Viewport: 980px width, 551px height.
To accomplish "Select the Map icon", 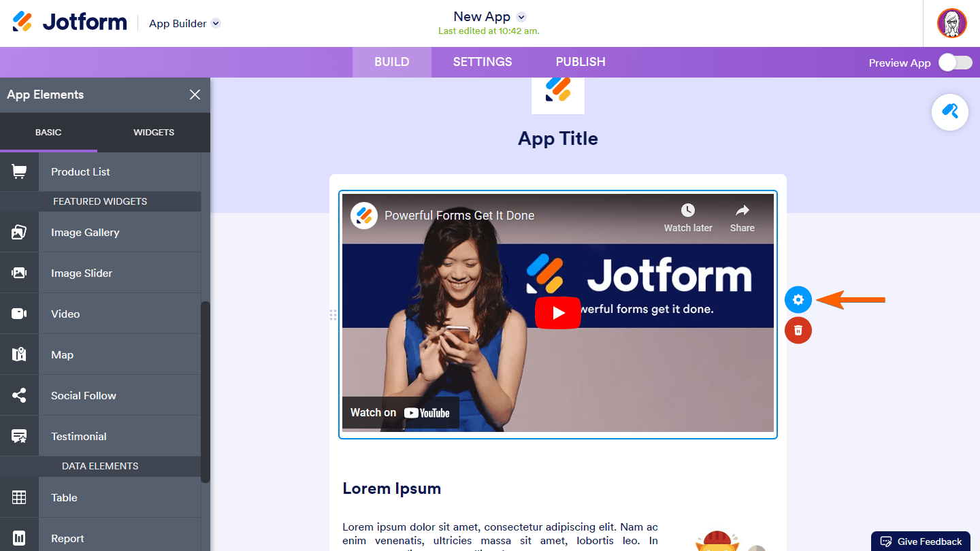I will (x=19, y=355).
